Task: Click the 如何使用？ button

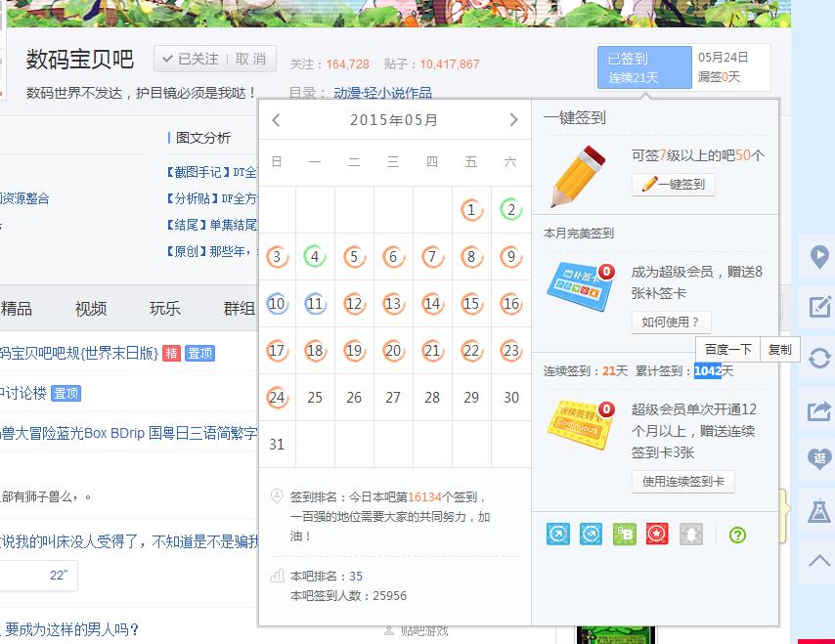Action: pos(671,322)
